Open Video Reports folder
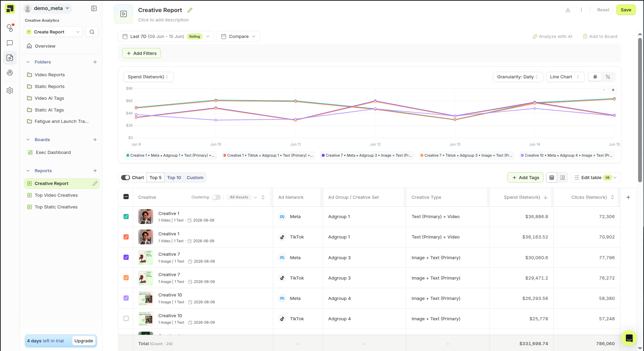Image resolution: width=644 pixels, height=351 pixels. point(50,75)
